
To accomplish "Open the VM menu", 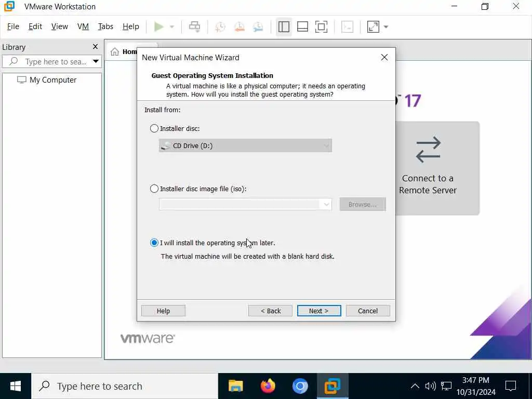I will 83,26.
